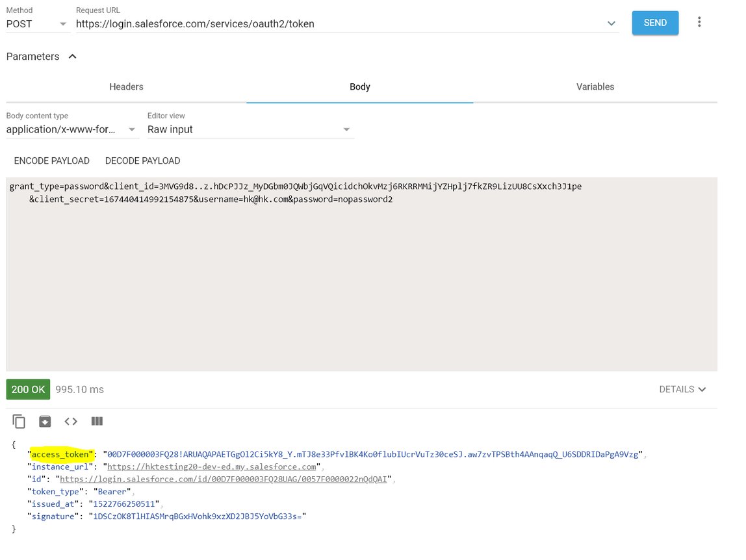Copy response to clipboard icon
The image size is (746, 560).
tap(19, 422)
